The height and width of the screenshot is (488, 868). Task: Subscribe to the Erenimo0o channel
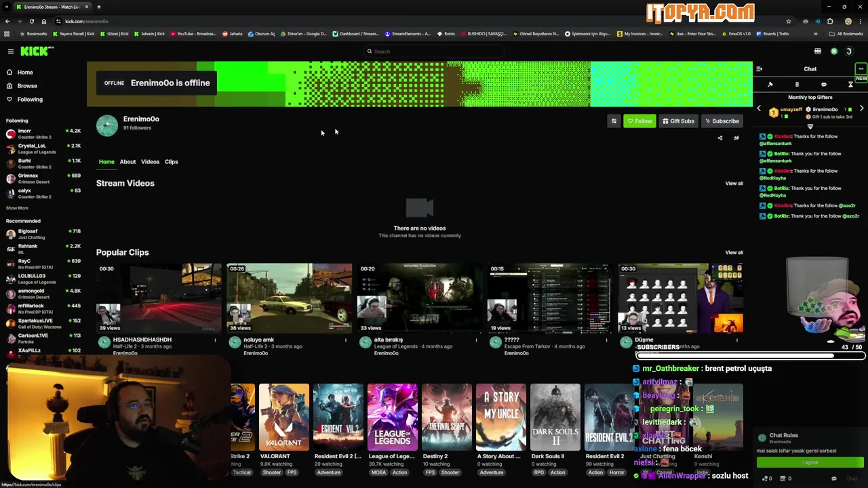[722, 121]
